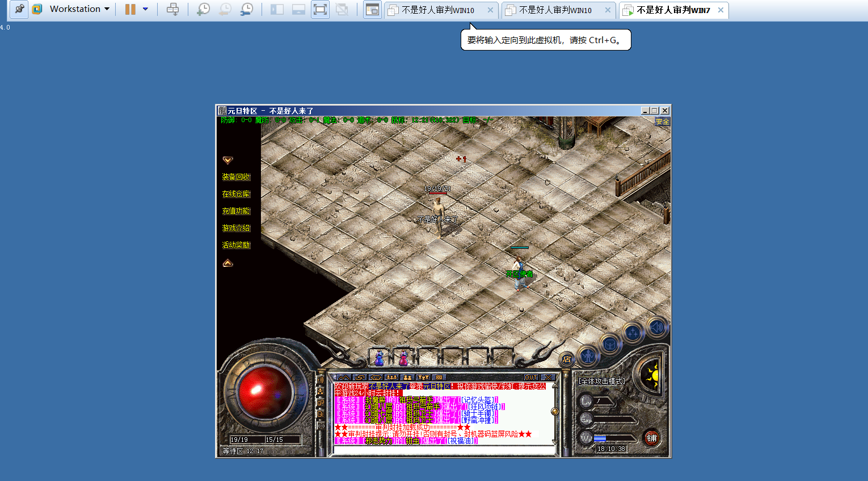Viewport: 868px width, 481px height.
Task: Focus the chat input field
Action: pyautogui.click(x=444, y=450)
